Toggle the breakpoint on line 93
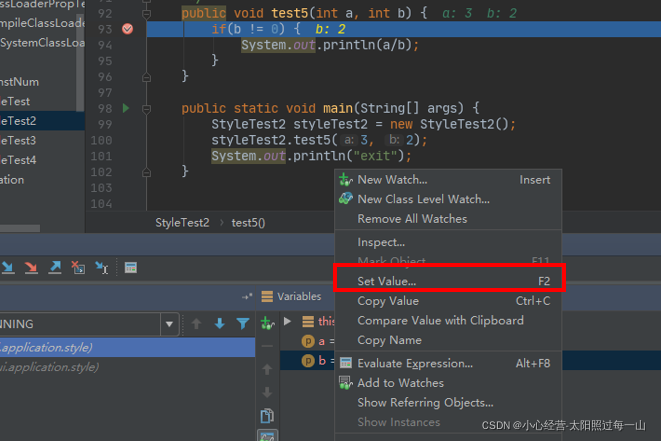The image size is (661, 441). pos(127,29)
